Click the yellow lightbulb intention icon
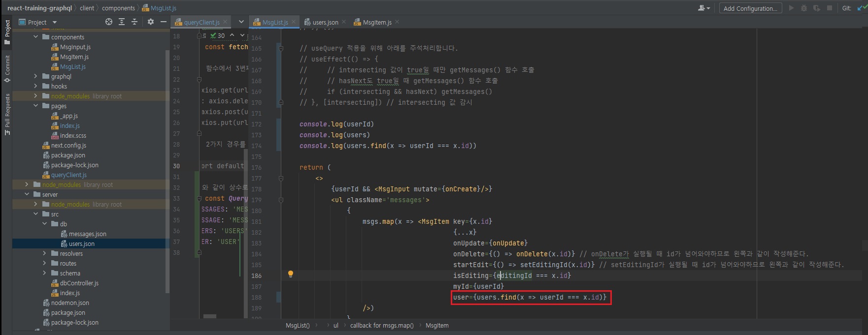Image resolution: width=868 pixels, height=335 pixels. (291, 274)
